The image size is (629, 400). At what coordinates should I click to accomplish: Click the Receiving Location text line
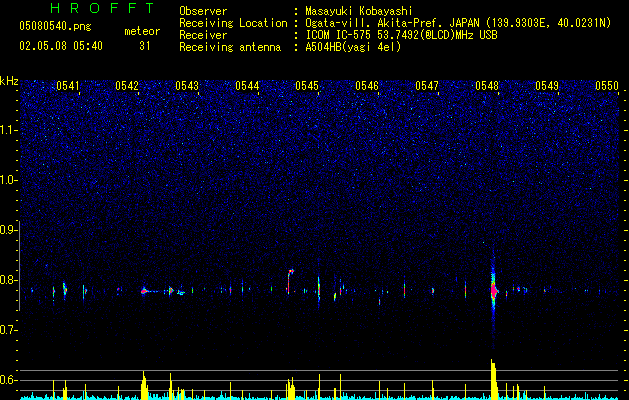pos(395,23)
